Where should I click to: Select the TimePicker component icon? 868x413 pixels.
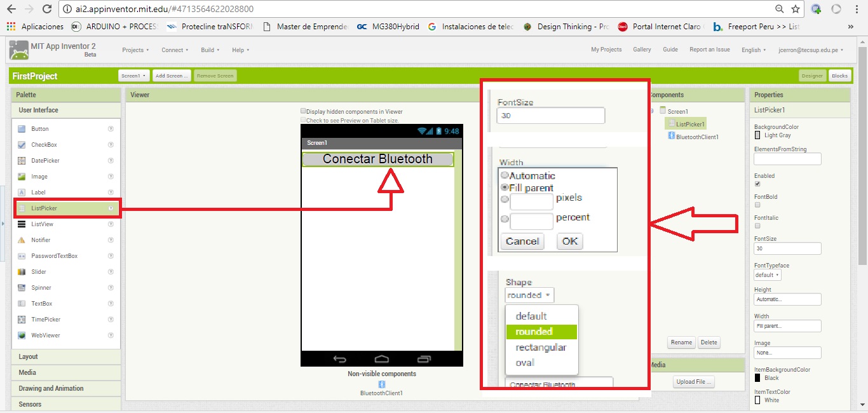click(22, 320)
